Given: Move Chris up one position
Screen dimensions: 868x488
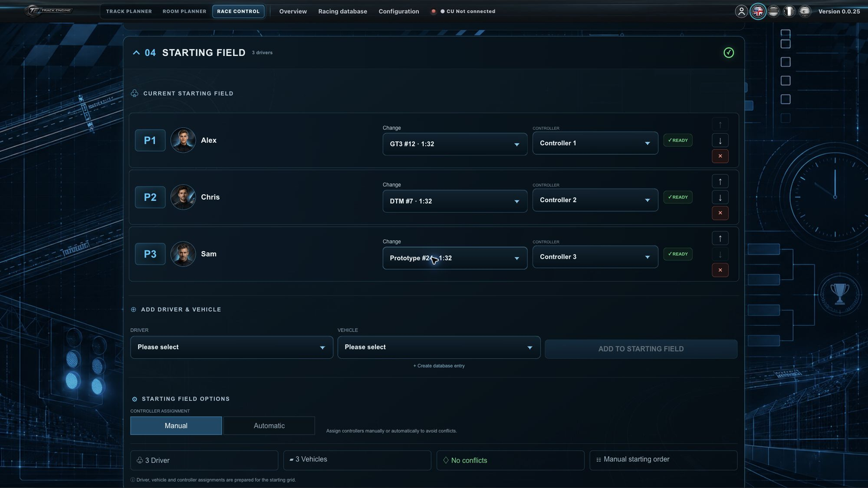Looking at the screenshot, I should click(x=720, y=182).
